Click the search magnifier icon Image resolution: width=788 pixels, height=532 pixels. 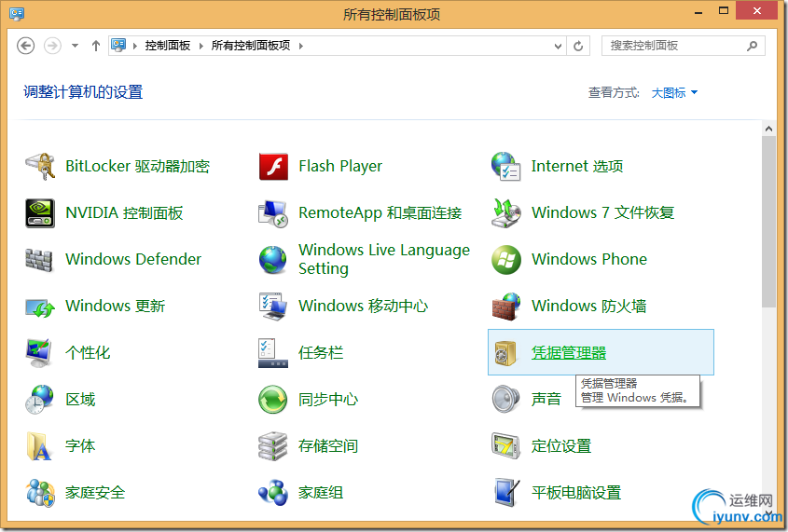click(x=752, y=47)
